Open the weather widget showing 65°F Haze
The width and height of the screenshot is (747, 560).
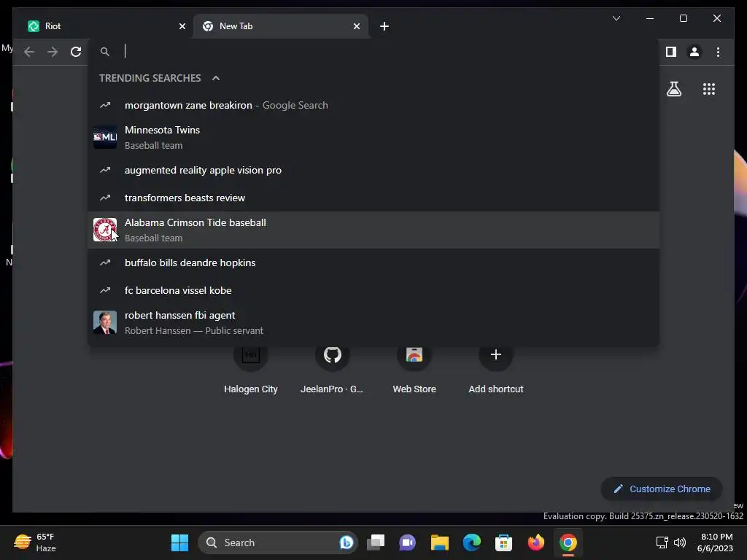35,542
